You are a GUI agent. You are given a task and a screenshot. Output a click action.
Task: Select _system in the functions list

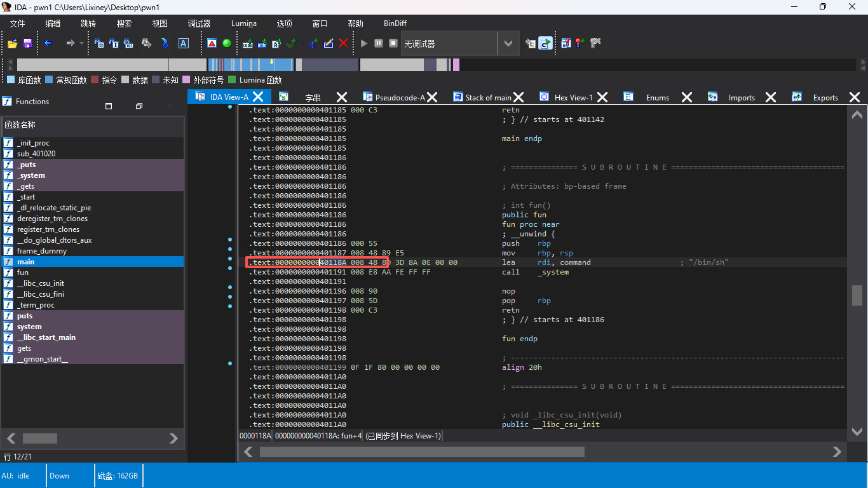pyautogui.click(x=31, y=175)
